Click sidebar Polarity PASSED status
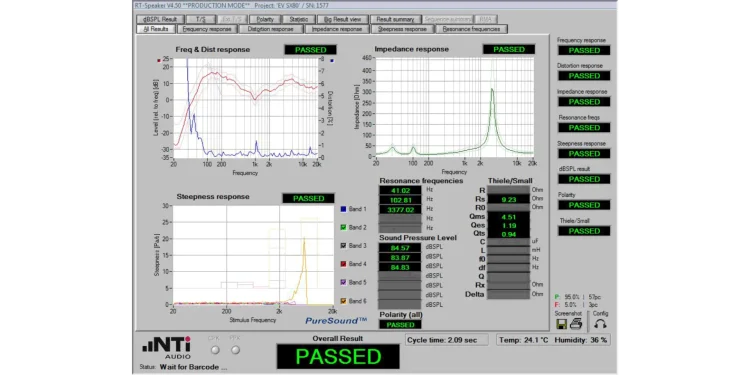The height and width of the screenshot is (375, 750). click(584, 205)
